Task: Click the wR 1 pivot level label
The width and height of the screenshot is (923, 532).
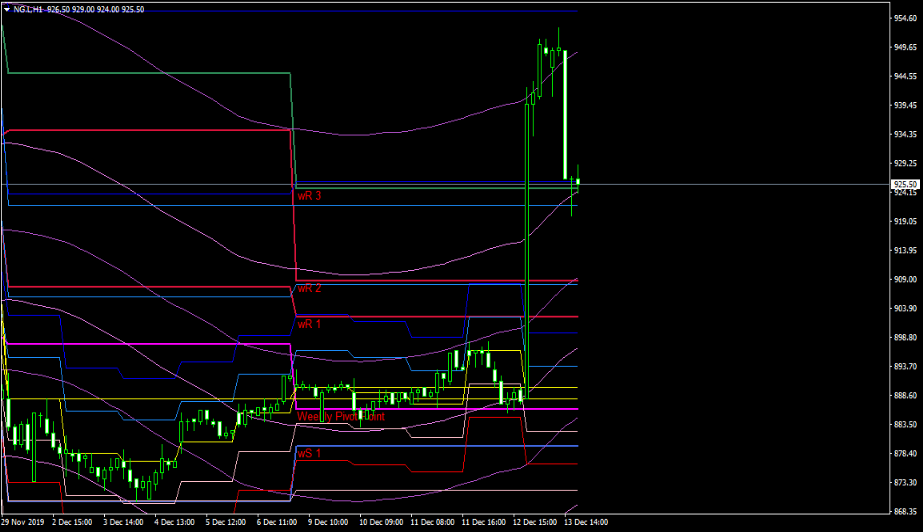Action: coord(309,325)
